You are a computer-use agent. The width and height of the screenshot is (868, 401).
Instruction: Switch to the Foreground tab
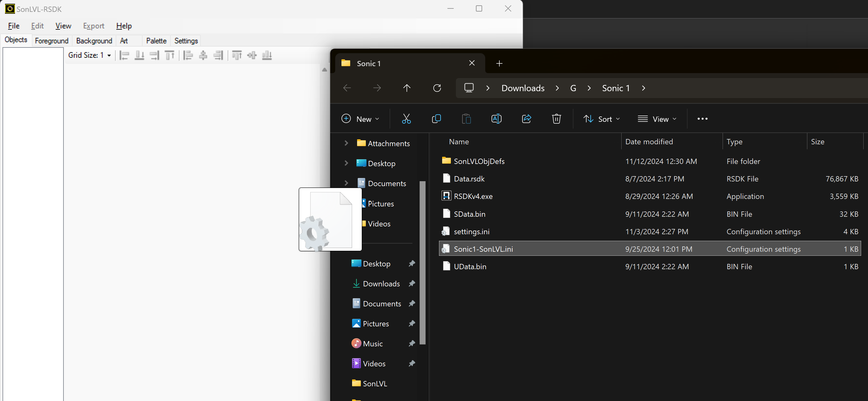coord(52,41)
